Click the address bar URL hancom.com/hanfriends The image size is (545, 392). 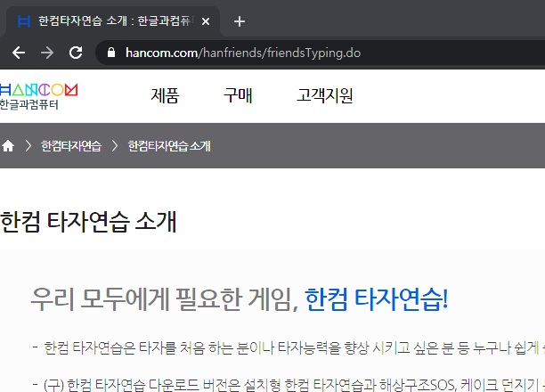[243, 53]
